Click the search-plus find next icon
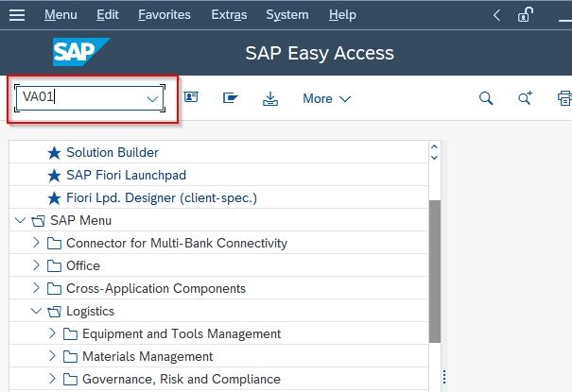Screen dimensions: 572x392 tap(525, 97)
